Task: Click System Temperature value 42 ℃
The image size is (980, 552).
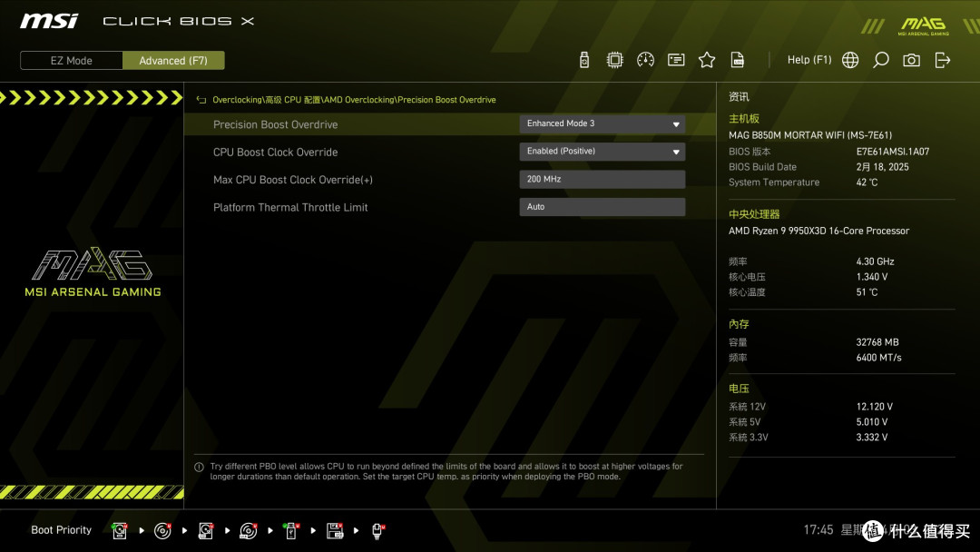Action: tap(867, 182)
